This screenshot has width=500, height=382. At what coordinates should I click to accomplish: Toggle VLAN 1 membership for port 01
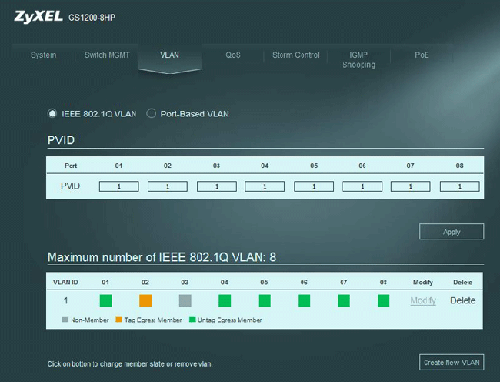click(x=106, y=301)
